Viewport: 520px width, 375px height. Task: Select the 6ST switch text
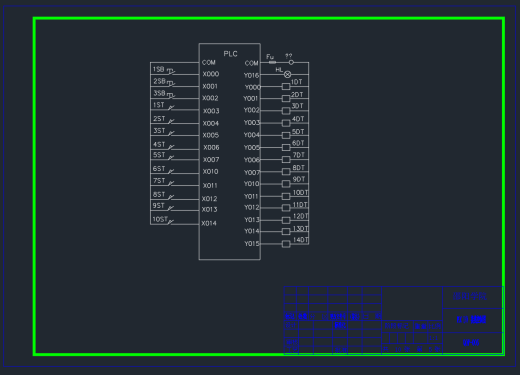click(159, 169)
